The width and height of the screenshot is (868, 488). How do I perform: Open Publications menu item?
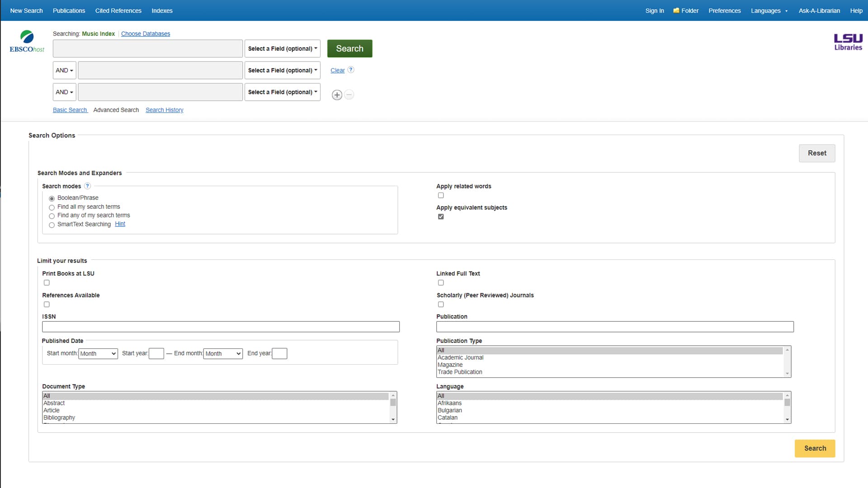point(69,10)
